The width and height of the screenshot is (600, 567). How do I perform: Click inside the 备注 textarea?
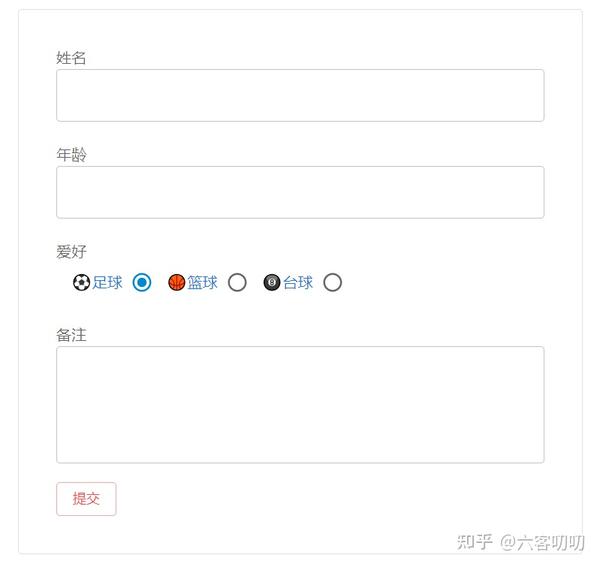[300, 405]
